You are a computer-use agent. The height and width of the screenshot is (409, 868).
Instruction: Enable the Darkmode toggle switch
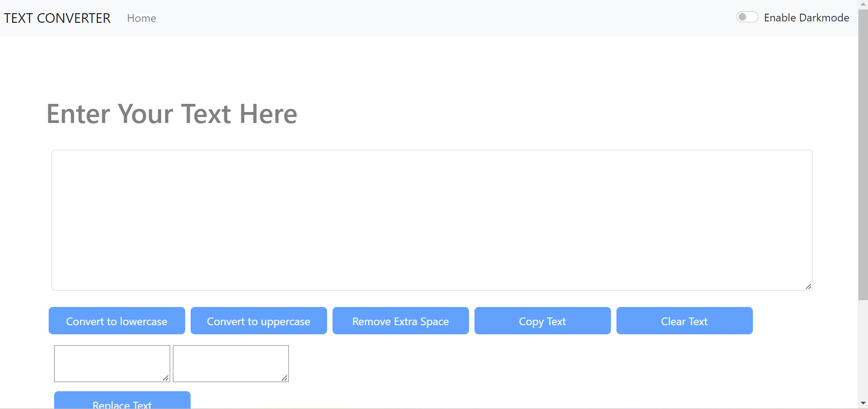(x=747, y=17)
